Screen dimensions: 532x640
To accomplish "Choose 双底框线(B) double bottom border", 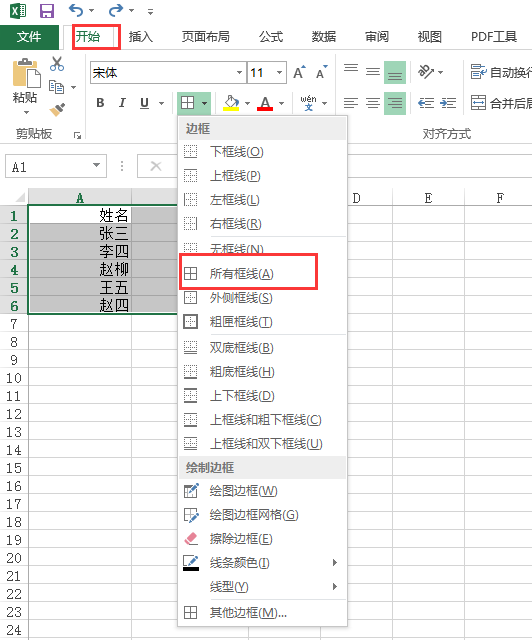I will click(263, 348).
